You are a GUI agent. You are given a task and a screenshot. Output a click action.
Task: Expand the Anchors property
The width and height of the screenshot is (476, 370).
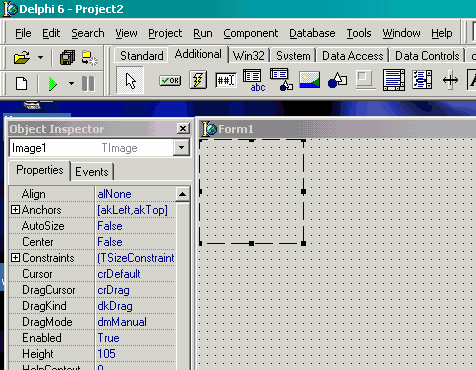pos(15,210)
